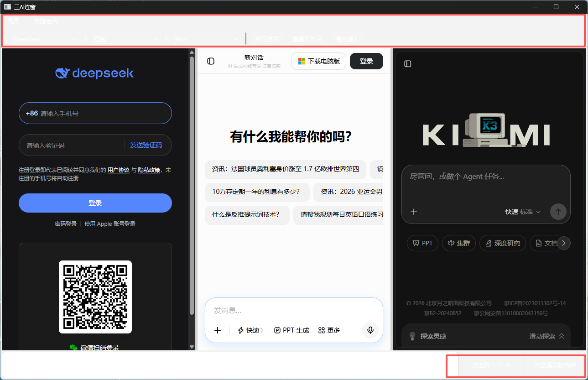Expand the 滑动探索 section in Kimi
Screen dimensions: 588x380
pos(546,336)
